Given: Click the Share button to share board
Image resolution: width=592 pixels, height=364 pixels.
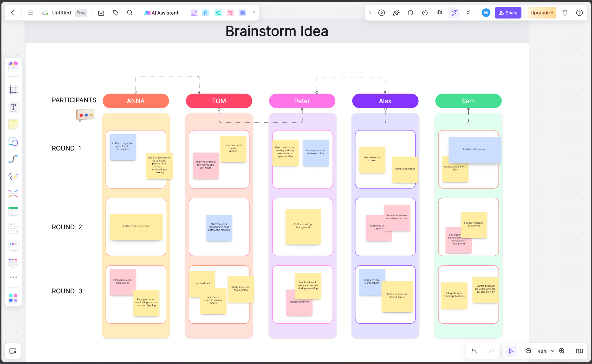Looking at the screenshot, I should [x=507, y=13].
